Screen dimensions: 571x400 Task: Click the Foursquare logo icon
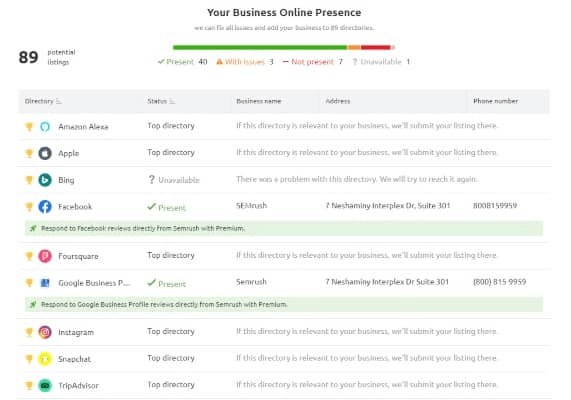(x=45, y=256)
